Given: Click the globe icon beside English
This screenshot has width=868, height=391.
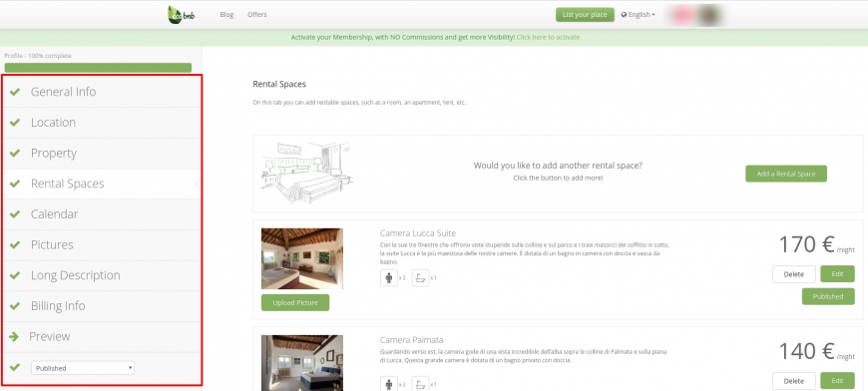Looking at the screenshot, I should [x=624, y=15].
